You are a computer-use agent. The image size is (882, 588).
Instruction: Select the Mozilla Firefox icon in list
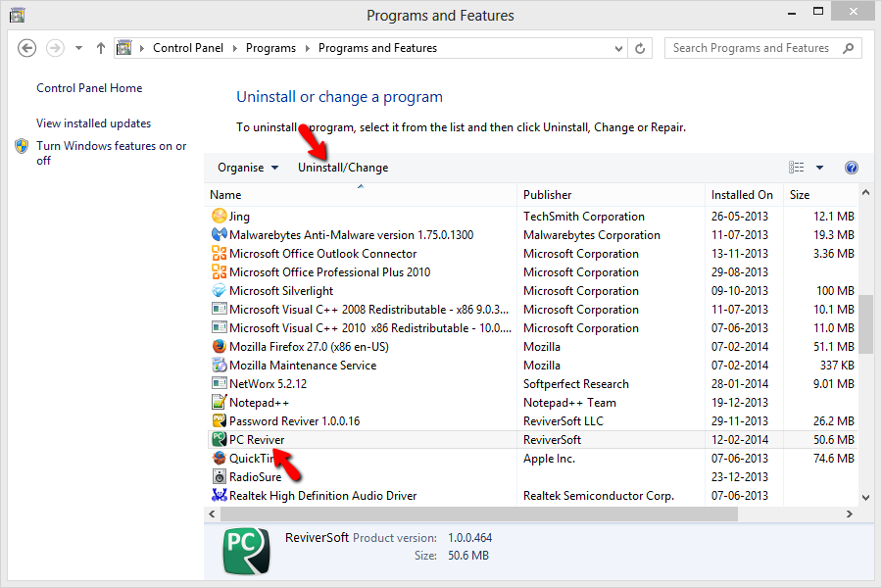point(220,347)
